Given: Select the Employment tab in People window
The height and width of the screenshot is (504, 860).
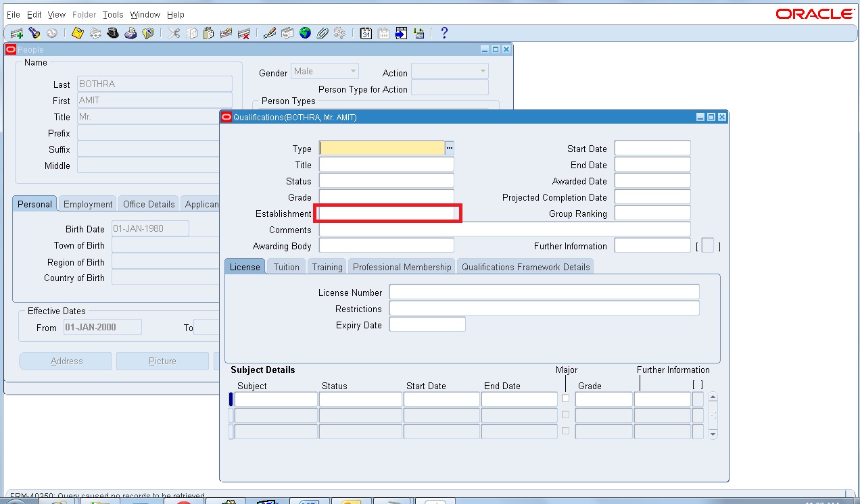Looking at the screenshot, I should (87, 203).
